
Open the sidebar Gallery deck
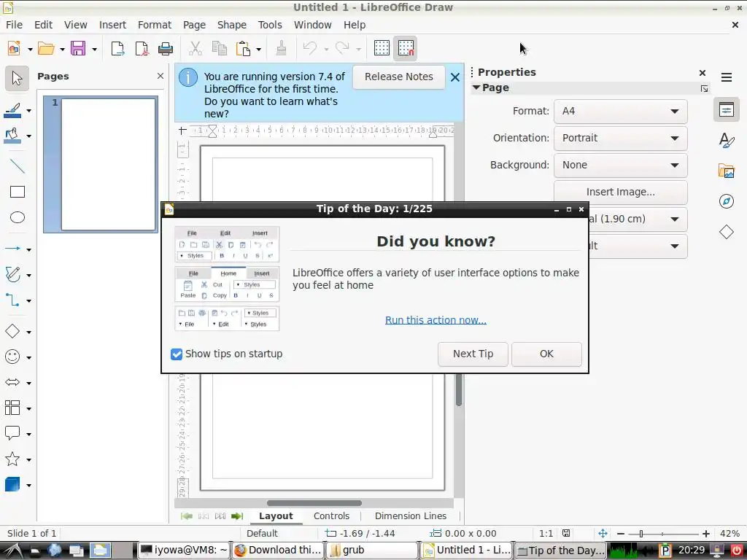pyautogui.click(x=726, y=171)
